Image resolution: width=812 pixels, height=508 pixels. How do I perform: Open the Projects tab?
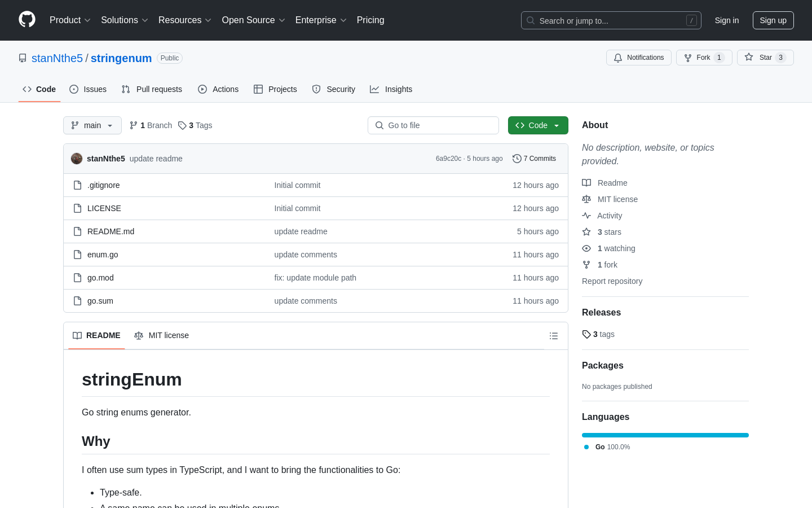pos(275,89)
